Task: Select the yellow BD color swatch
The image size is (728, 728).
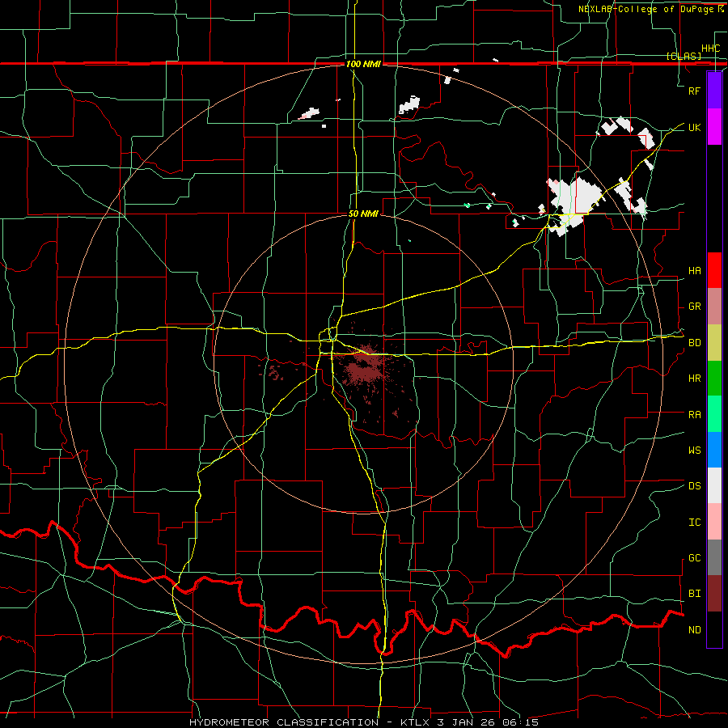Action: click(714, 342)
